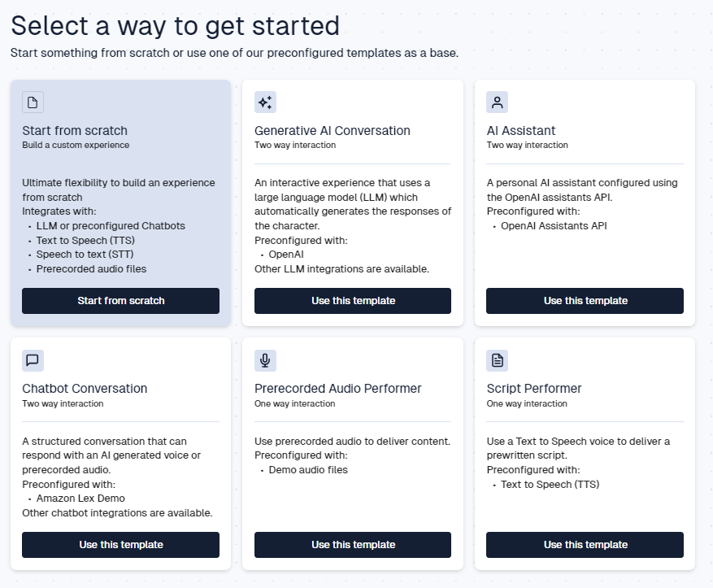Select the AI Assistant card heading

(x=521, y=131)
